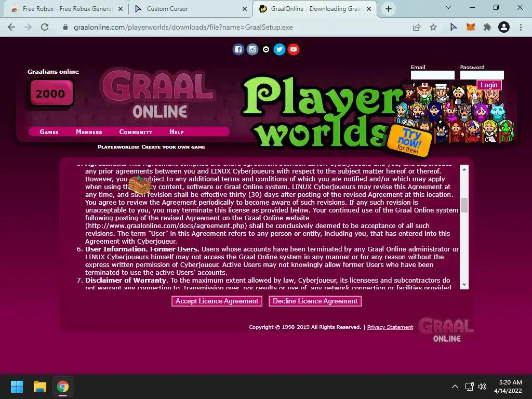Screen dimensions: 532x399
Task: Open the Community menu
Action: (x=136, y=132)
